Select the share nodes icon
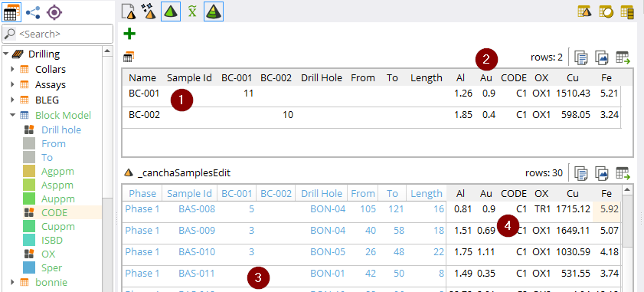 [33, 12]
